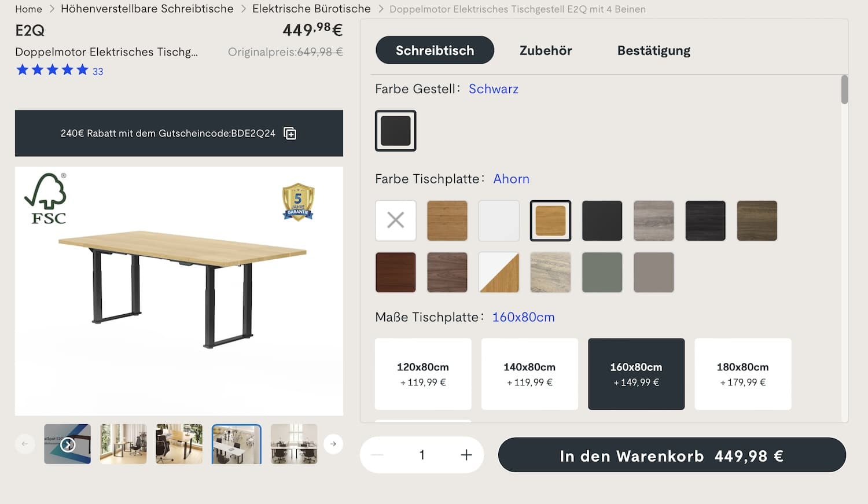Choose the 140x80cm tabletop size
The image size is (868, 504).
click(x=529, y=374)
